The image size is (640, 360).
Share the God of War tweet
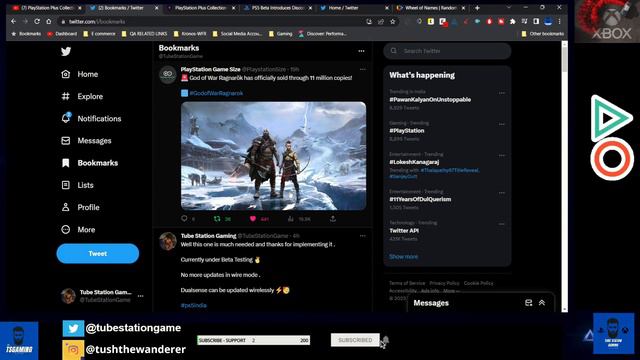(333, 219)
